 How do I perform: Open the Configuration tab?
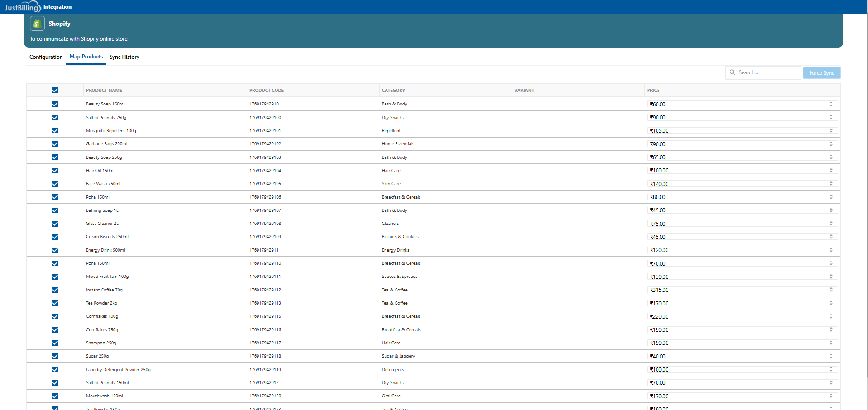coord(46,57)
